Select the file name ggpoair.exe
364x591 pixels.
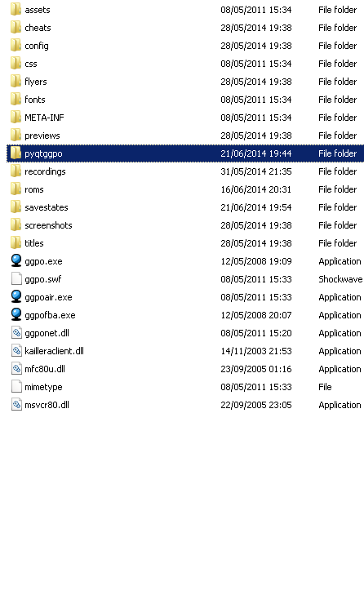(x=48, y=297)
